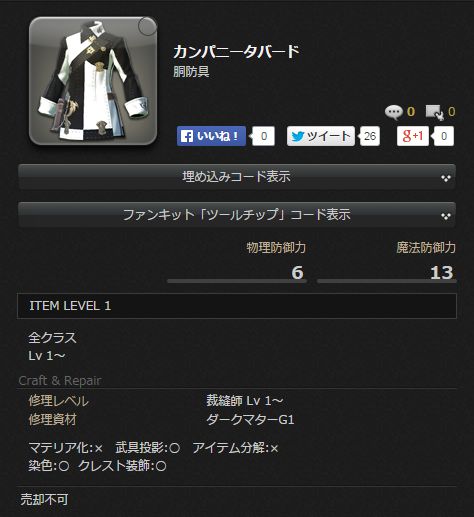
Task: Click the round badge on the item icon corner
Action: [147, 26]
